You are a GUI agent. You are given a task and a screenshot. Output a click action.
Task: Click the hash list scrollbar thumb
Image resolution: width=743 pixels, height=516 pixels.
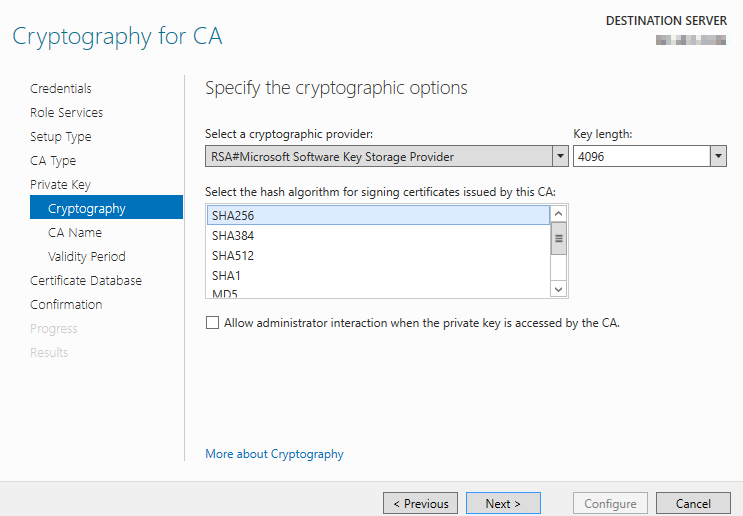559,239
